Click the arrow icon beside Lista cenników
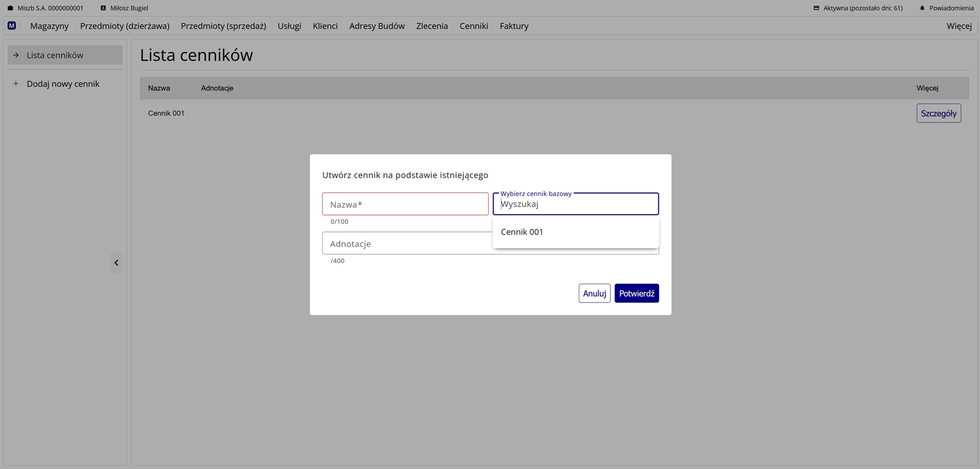 coord(16,55)
